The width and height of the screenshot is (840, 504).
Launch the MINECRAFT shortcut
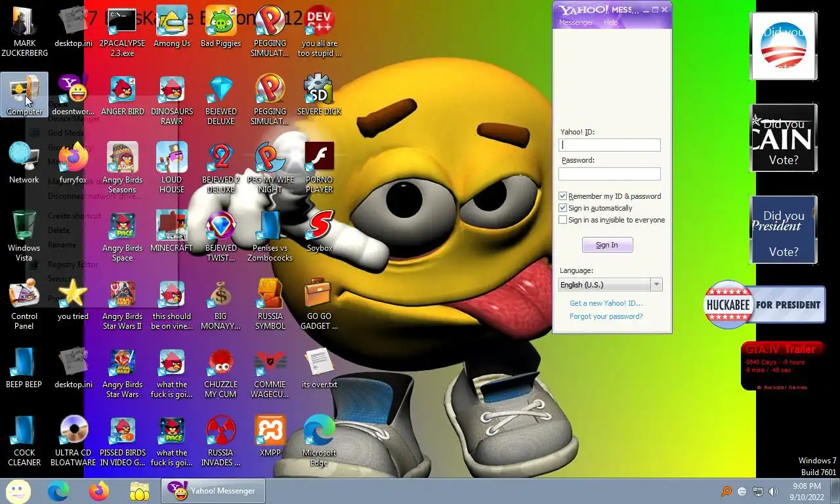point(172,232)
